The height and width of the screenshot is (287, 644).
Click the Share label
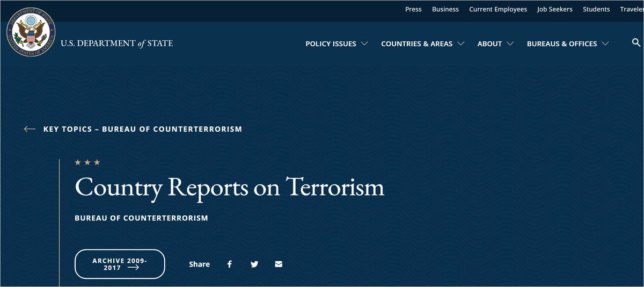tap(199, 264)
